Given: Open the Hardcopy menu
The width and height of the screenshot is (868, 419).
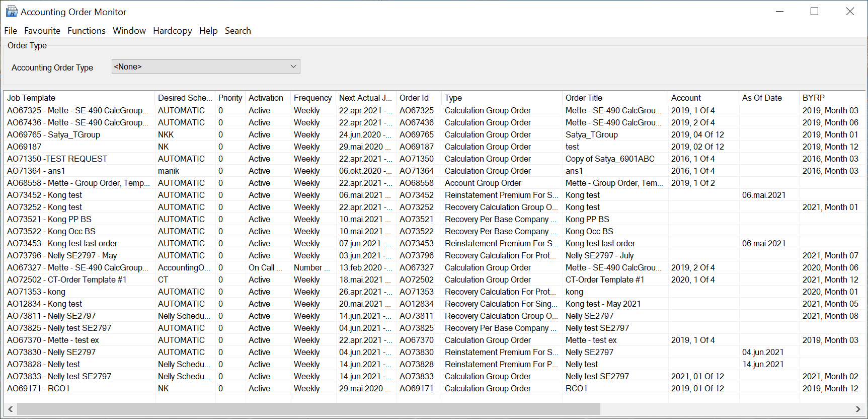Looking at the screenshot, I should (173, 31).
